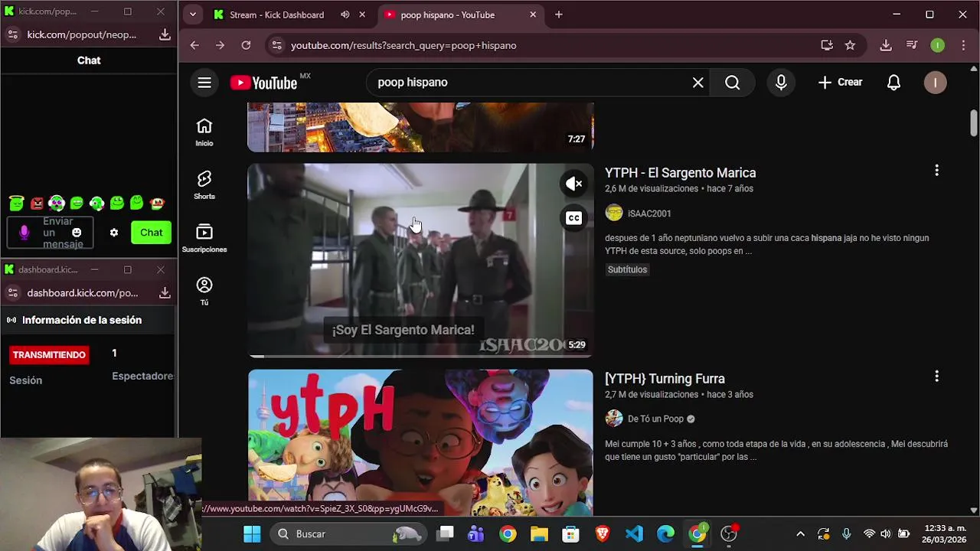980x551 pixels.
Task: Download icon in kick.com popout window
Action: coord(165,34)
